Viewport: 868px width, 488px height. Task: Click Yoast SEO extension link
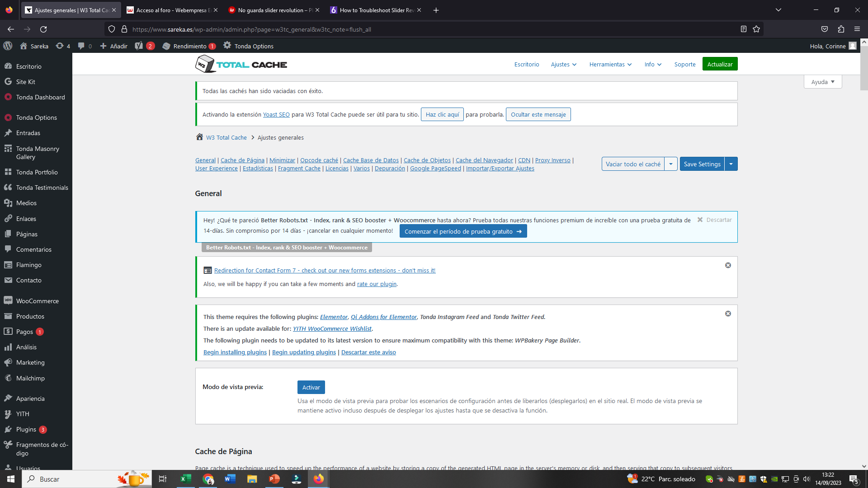(276, 114)
